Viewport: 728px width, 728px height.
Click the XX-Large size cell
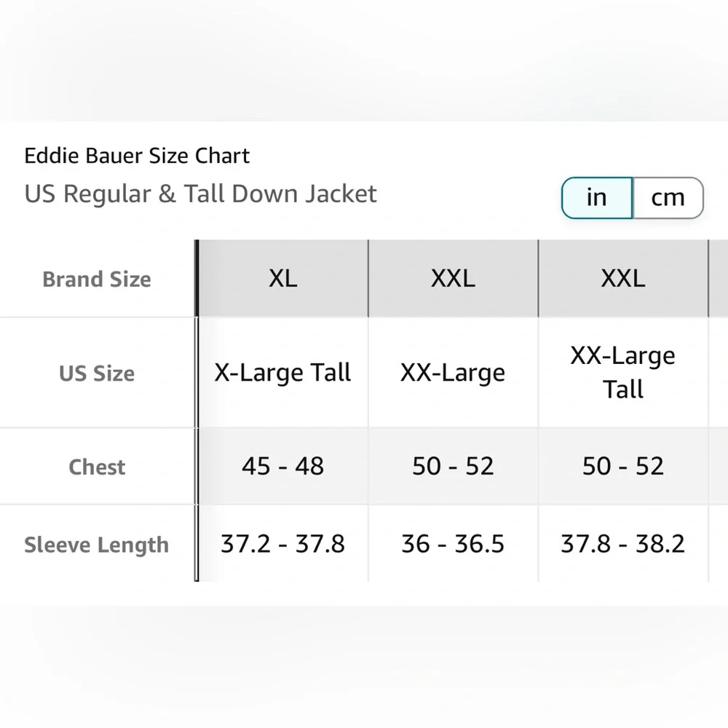coord(452,373)
